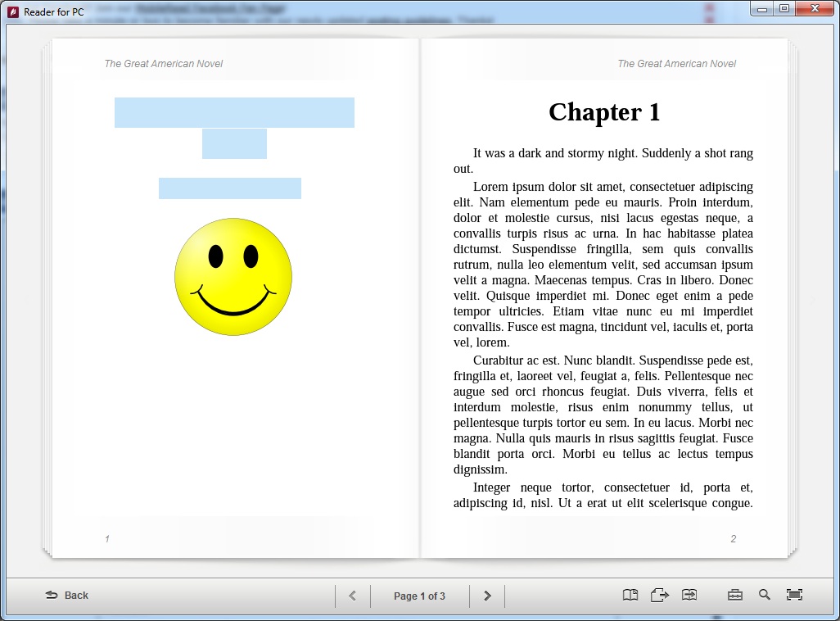
Task: Click the highlighted author line block
Action: point(230,188)
